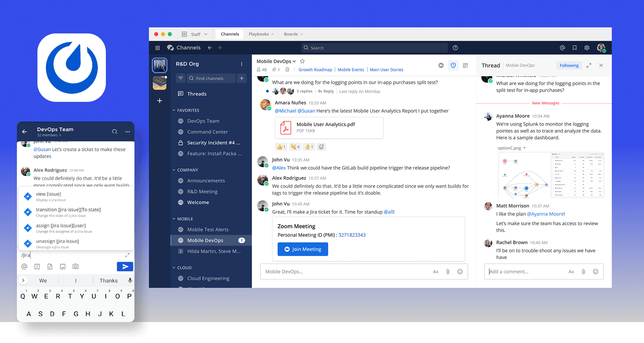The height and width of the screenshot is (343, 644).
Task: Open optionC.png attachment dropdown arrow
Action: click(x=524, y=148)
